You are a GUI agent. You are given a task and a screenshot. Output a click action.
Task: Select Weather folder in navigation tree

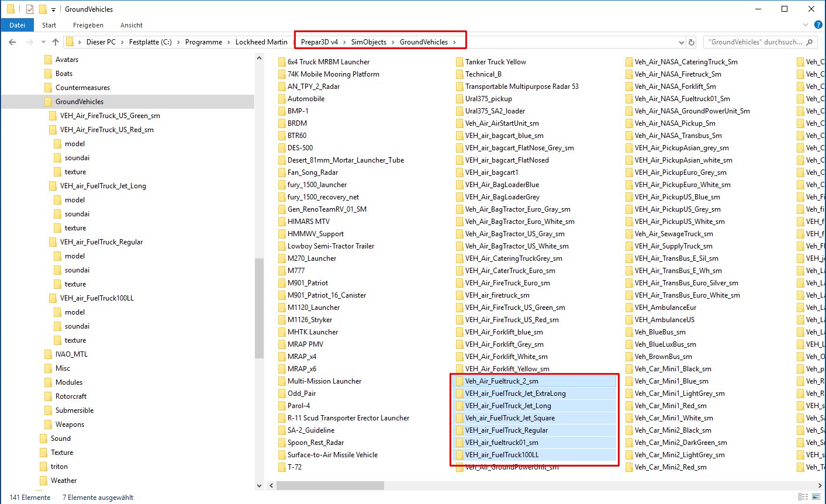[64, 481]
